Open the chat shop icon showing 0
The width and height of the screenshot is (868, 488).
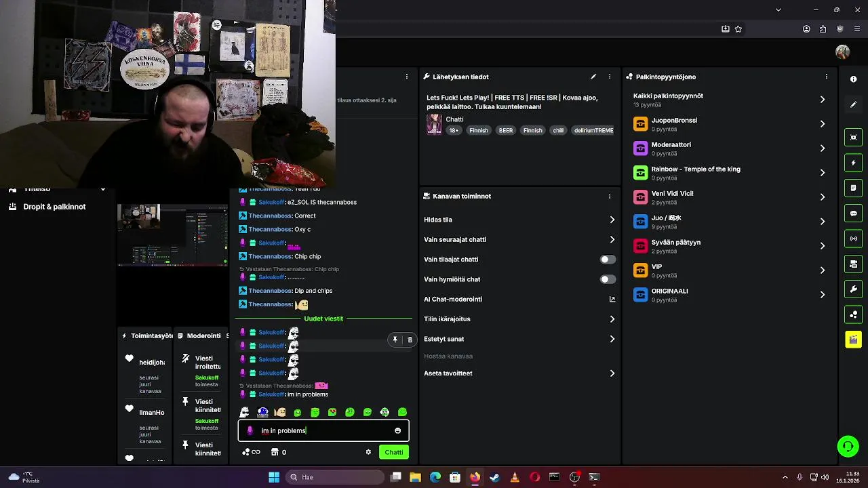coord(279,452)
